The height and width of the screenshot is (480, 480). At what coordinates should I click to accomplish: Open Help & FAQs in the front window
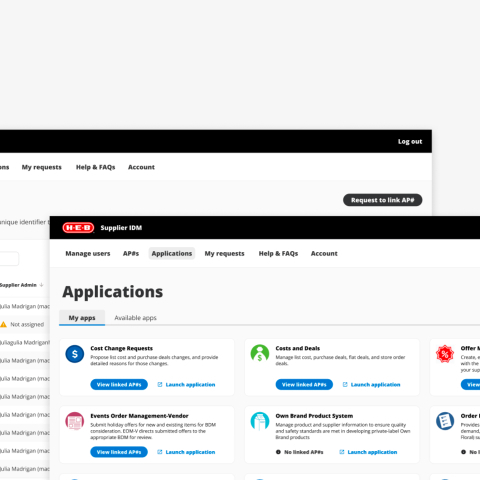[278, 254]
